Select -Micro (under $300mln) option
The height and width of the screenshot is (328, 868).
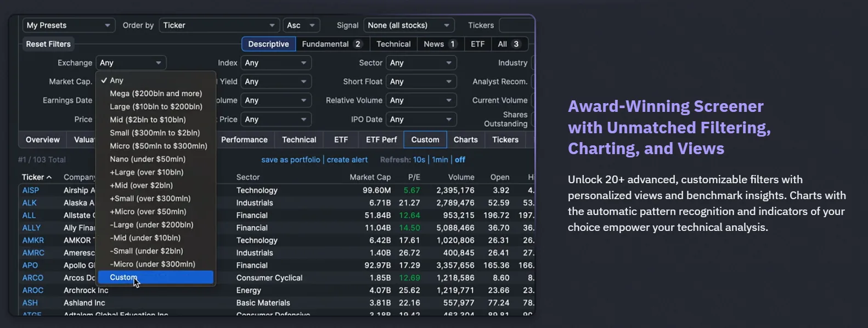(156, 264)
